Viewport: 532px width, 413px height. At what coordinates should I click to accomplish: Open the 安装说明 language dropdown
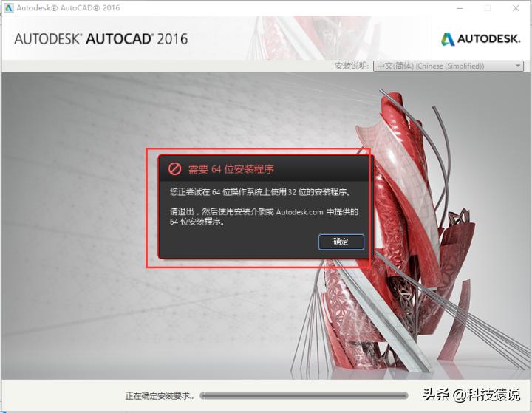pyautogui.click(x=449, y=66)
